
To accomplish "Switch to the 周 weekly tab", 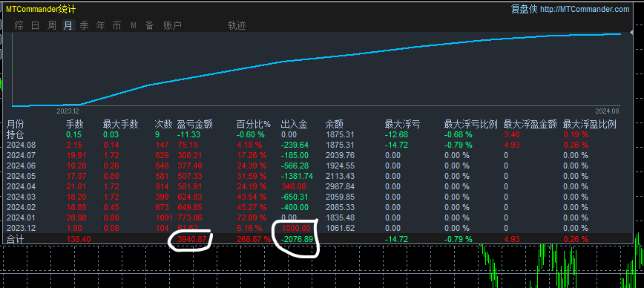I will tap(52, 25).
